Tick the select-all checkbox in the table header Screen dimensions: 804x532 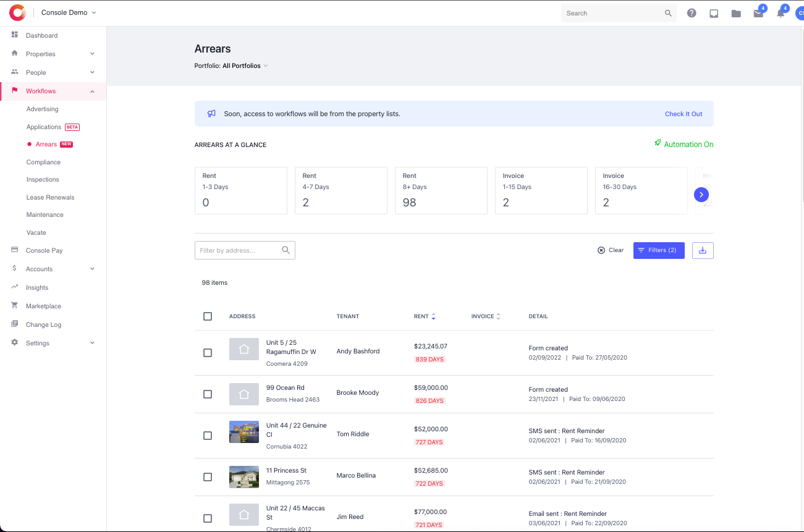click(x=208, y=316)
